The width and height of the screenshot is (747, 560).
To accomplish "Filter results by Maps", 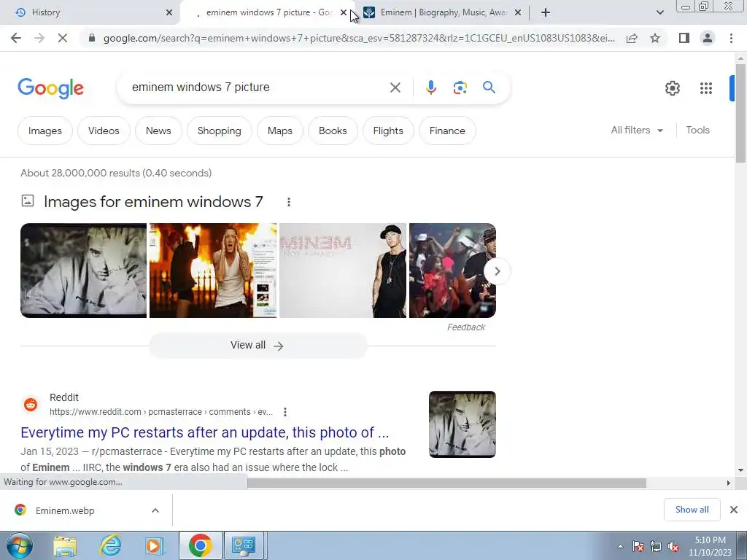I will [279, 131].
